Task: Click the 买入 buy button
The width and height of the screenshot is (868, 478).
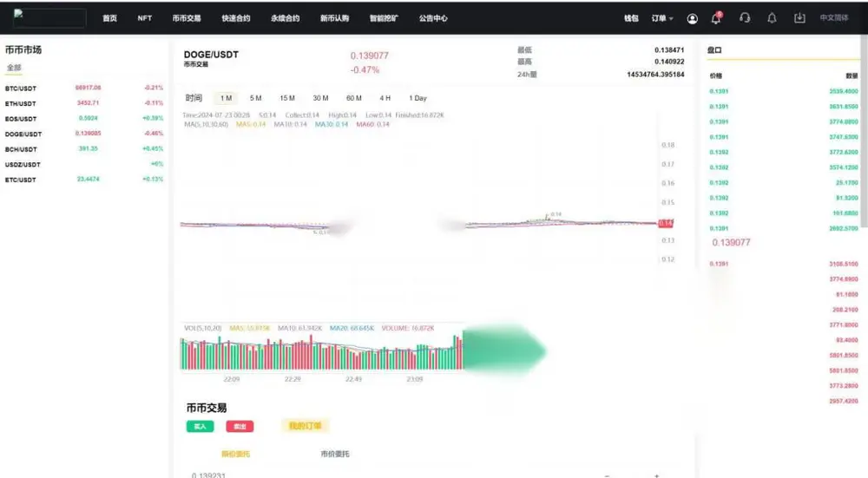Action: [x=200, y=427]
